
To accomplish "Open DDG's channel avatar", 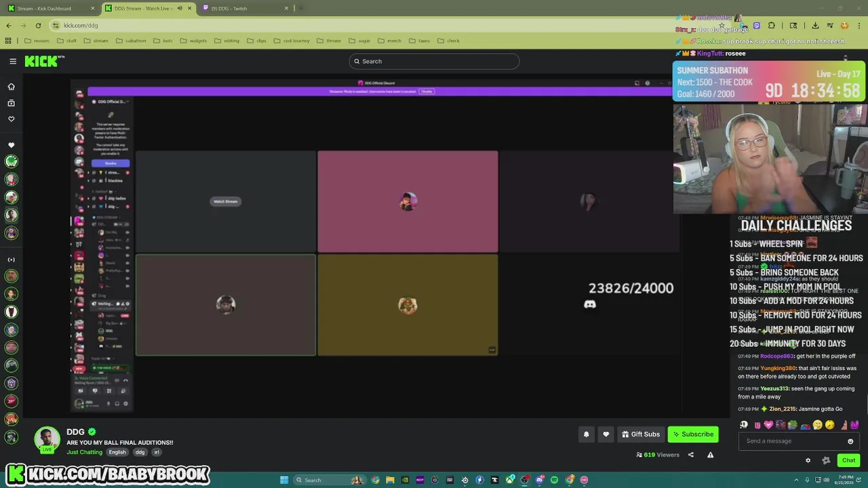I will coord(47,439).
